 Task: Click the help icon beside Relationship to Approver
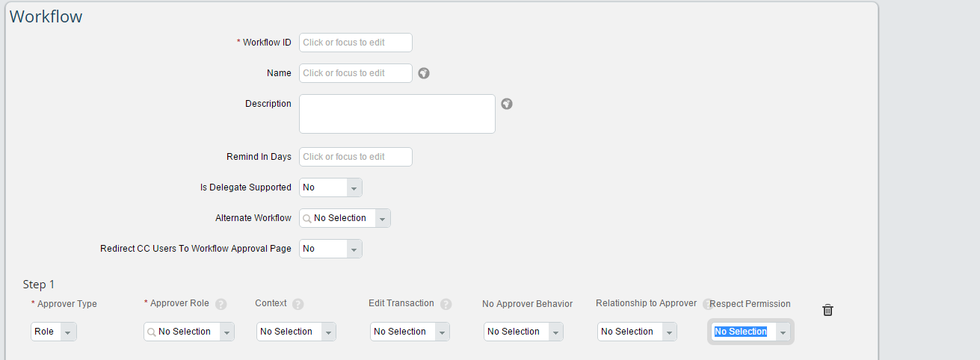pyautogui.click(x=706, y=304)
